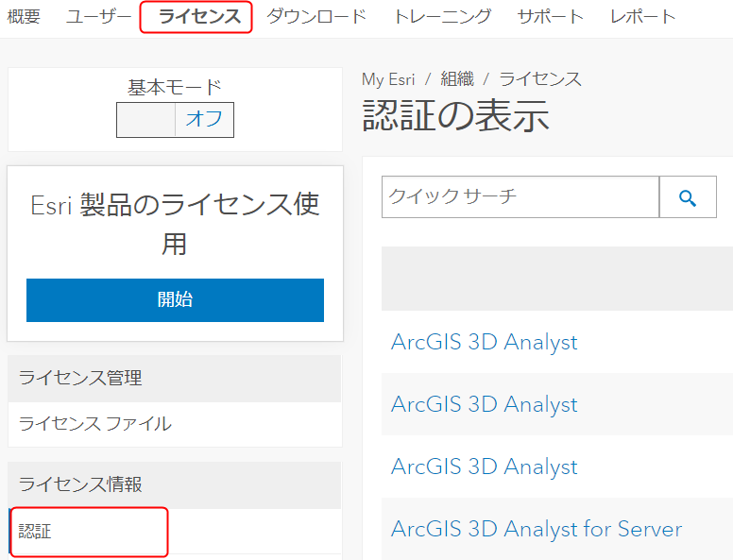
Task: Click into the クイック サーチ input field
Action: (x=520, y=197)
